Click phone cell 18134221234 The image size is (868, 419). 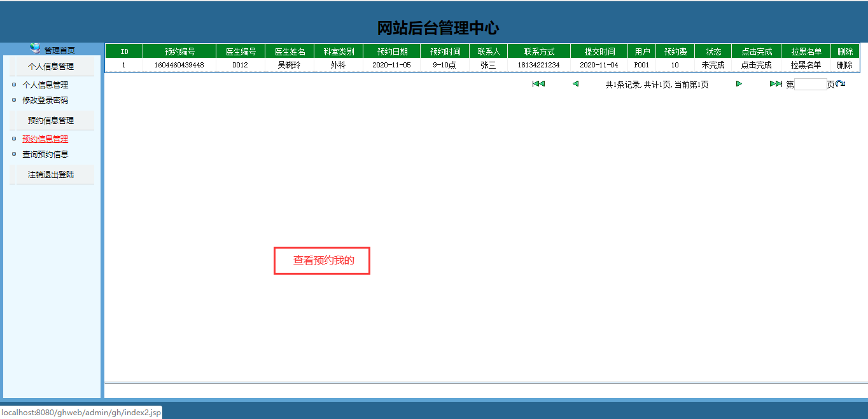tap(539, 65)
